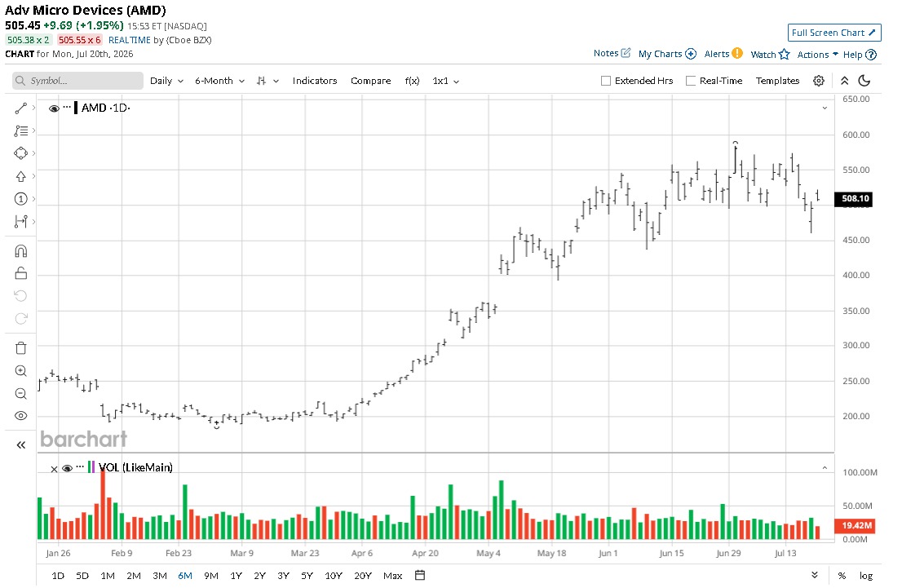Click the double down-chevron near percent scale

click(815, 575)
